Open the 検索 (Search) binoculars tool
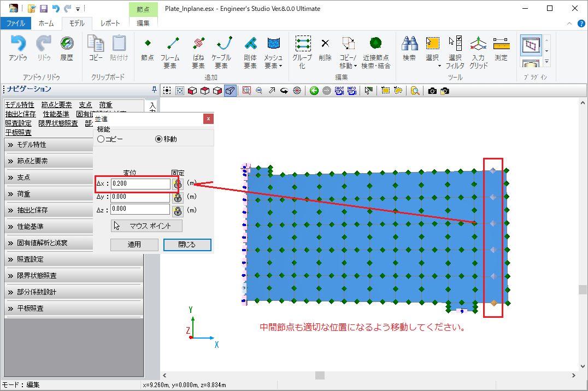 click(409, 48)
